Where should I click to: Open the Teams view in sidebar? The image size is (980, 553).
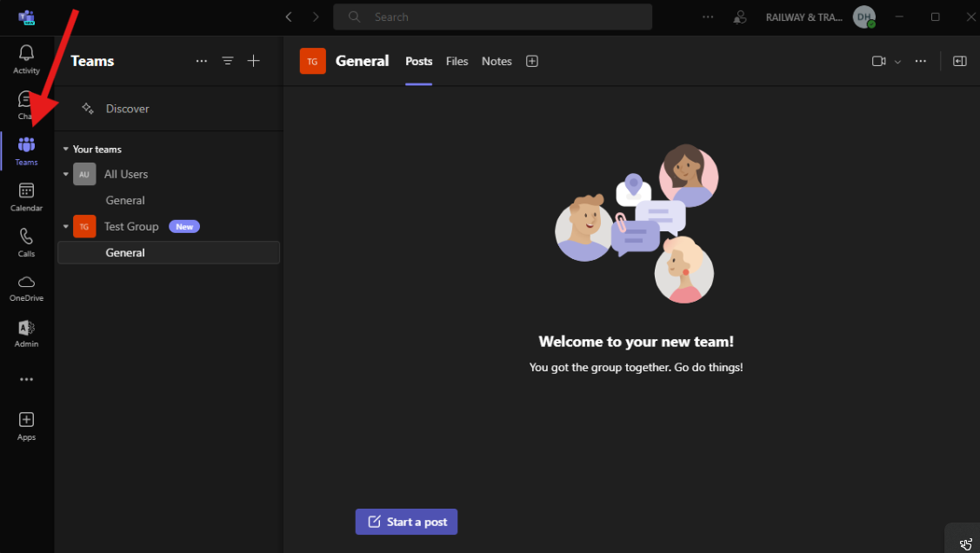coord(26,151)
